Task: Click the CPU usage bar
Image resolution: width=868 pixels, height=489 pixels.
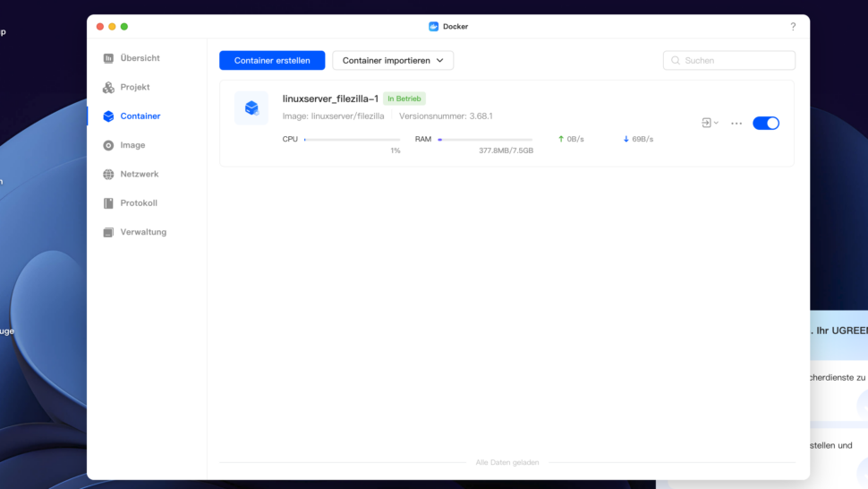Action: (x=352, y=140)
